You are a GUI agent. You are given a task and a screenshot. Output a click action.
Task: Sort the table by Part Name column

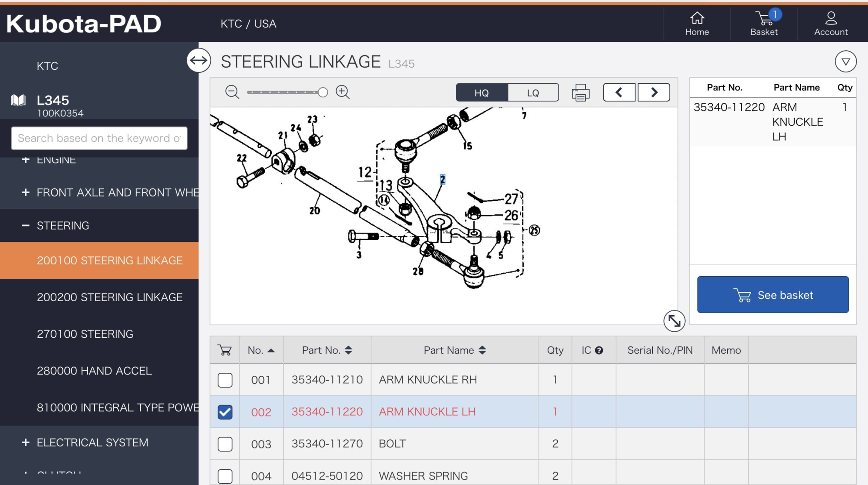(x=454, y=350)
